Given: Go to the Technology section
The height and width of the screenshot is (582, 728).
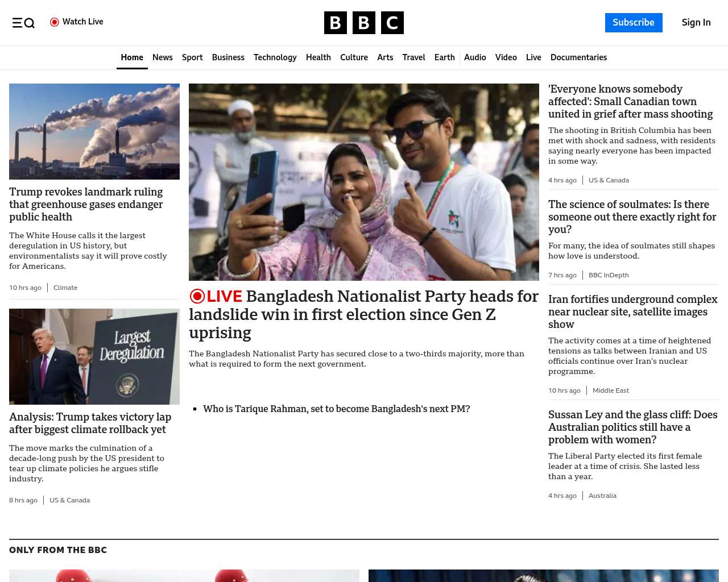Looking at the screenshot, I should 275,57.
